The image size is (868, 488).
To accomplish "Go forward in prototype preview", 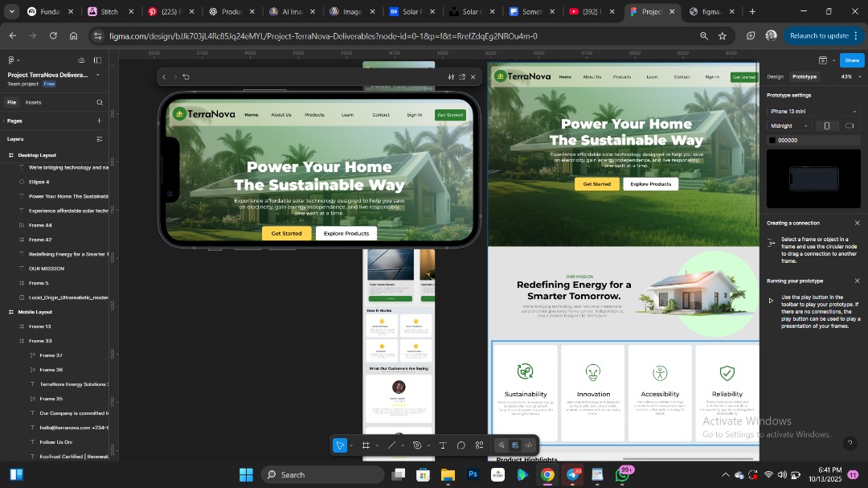I will click(x=175, y=77).
